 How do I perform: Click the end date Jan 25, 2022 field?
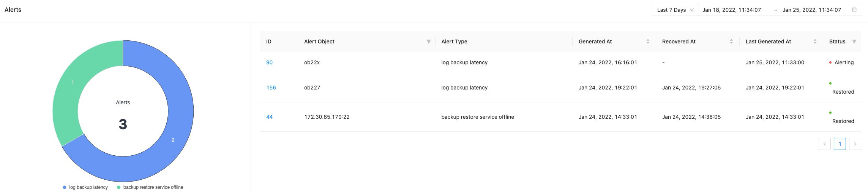point(811,10)
